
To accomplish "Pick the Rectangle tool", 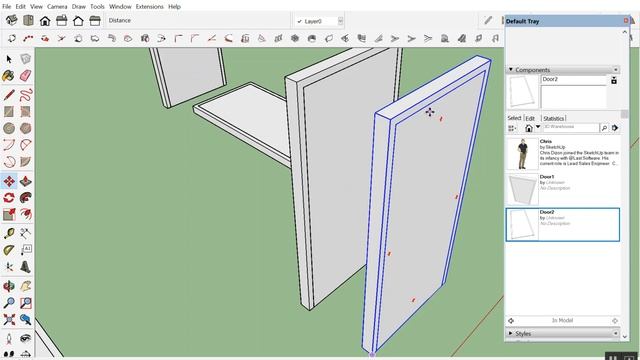I will coord(9,111).
